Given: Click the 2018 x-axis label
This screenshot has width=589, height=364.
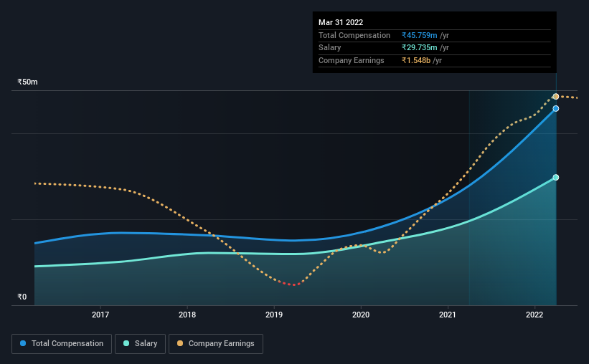Looking at the screenshot, I should [x=187, y=315].
